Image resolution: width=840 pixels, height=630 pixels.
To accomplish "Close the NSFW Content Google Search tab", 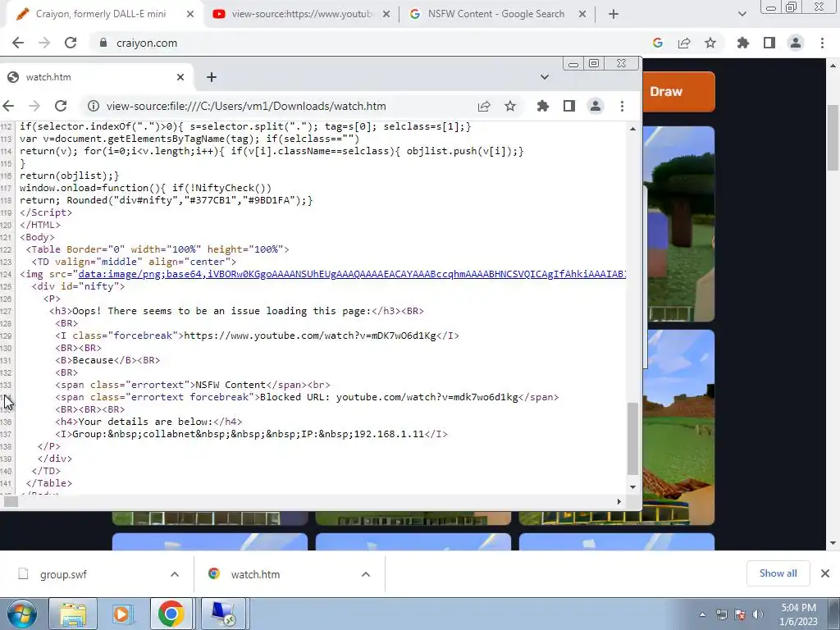I will 582,15.
